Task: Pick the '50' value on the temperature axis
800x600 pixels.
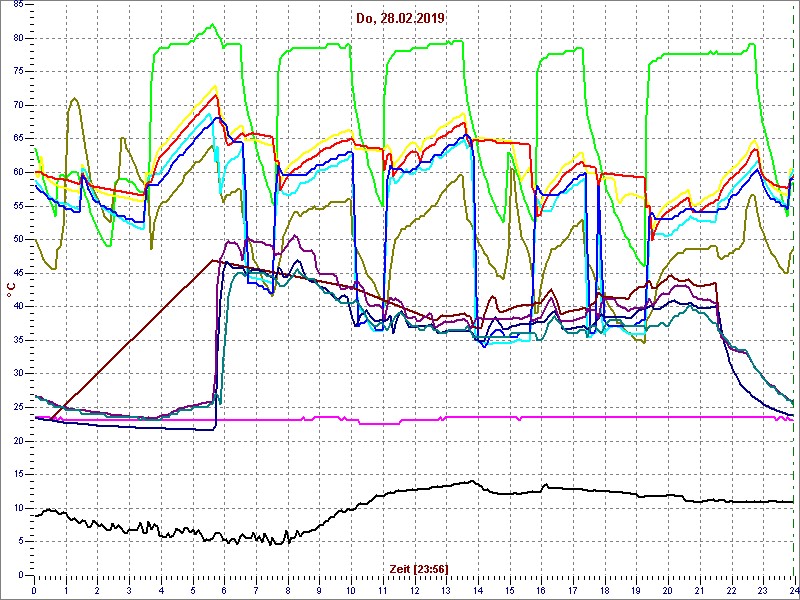Action: tap(18, 240)
